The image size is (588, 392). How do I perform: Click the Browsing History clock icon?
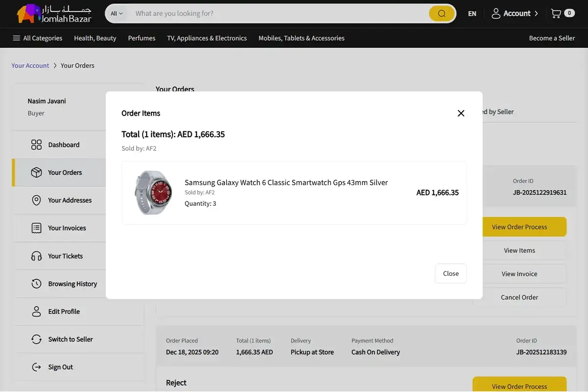(37, 284)
